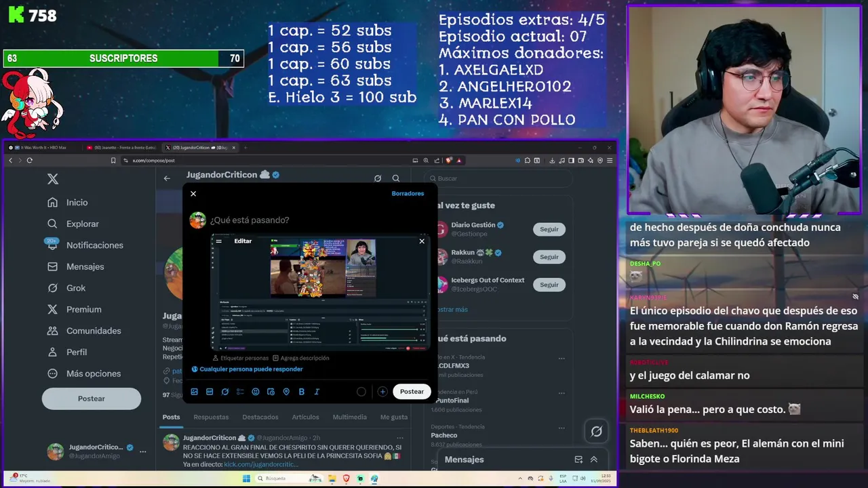Open Borradores drafts
This screenshot has height=488, width=868.
pyautogui.click(x=408, y=194)
